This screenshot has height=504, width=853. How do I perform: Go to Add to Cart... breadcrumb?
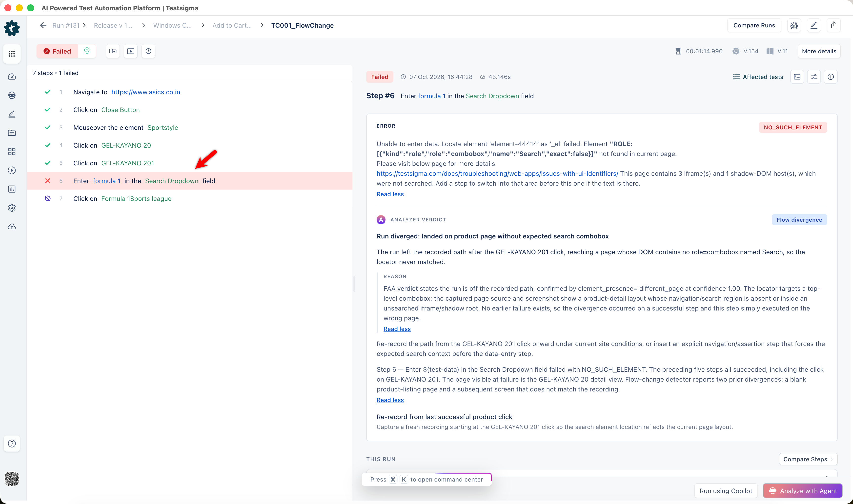232,25
